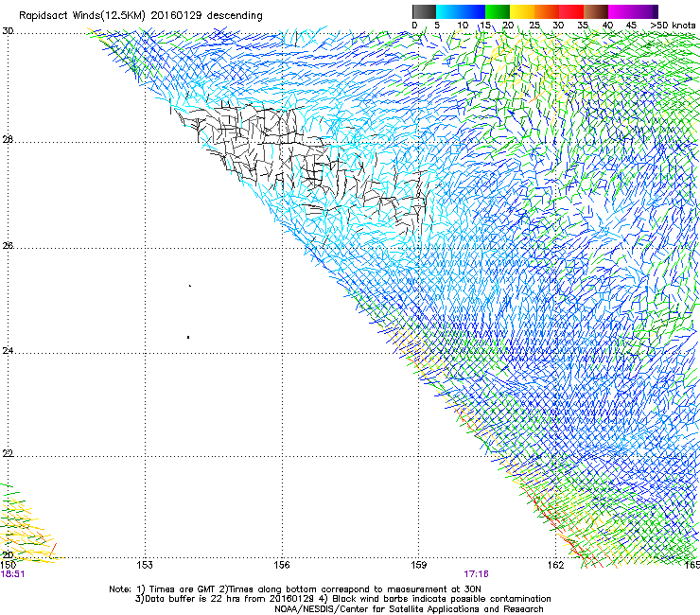Click the green 15-20 knots legend swatch

pyautogui.click(x=498, y=11)
